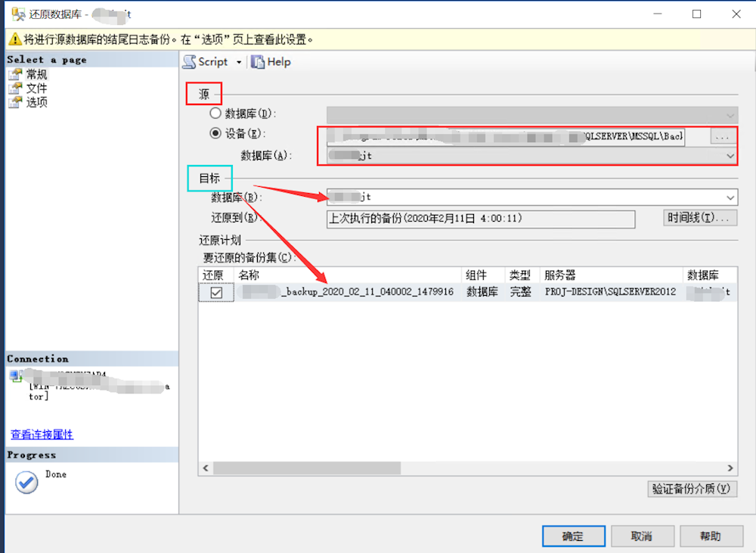
Task: Open the target 数据库(B) dropdown
Action: [730, 197]
